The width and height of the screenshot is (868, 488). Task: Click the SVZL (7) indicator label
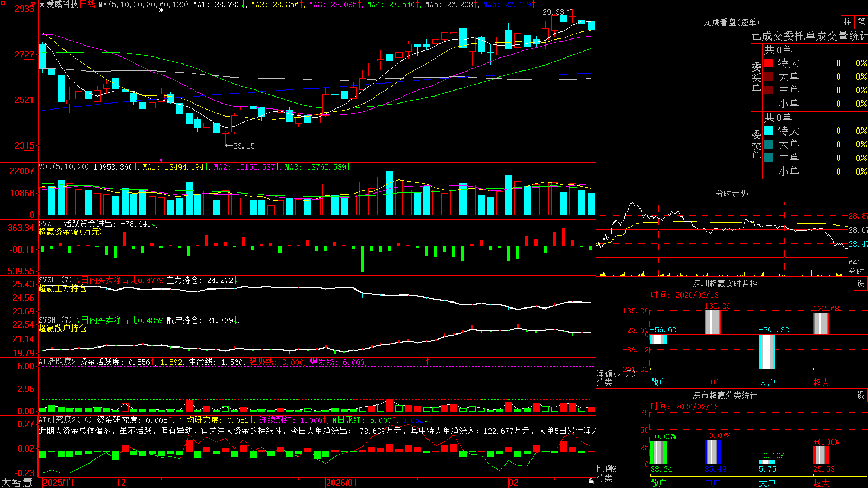55,280
